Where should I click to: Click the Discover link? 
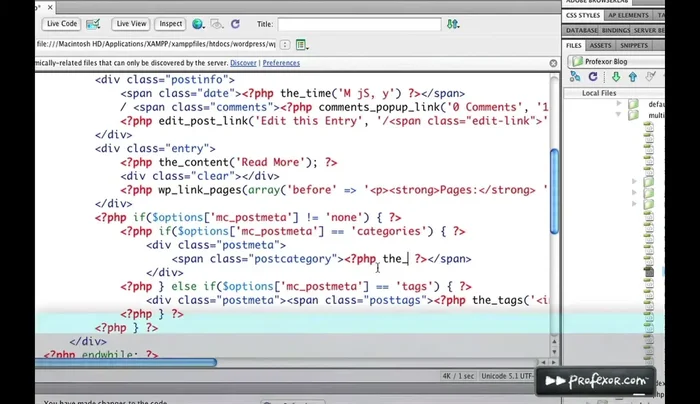(243, 63)
